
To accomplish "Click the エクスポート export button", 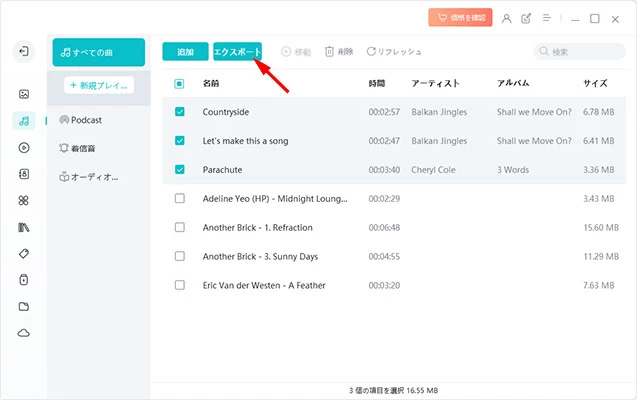I will (237, 52).
